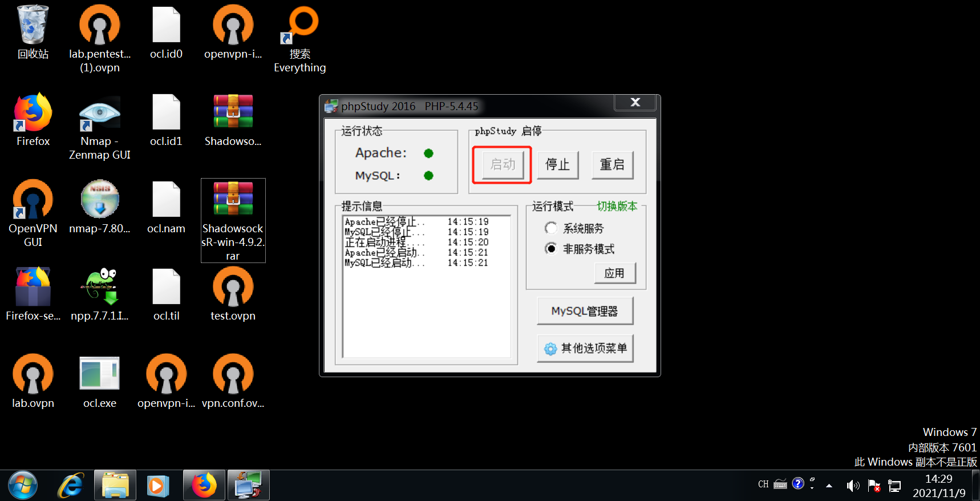Image resolution: width=980 pixels, height=501 pixels.
Task: Click the 启动 start button
Action: 503,165
